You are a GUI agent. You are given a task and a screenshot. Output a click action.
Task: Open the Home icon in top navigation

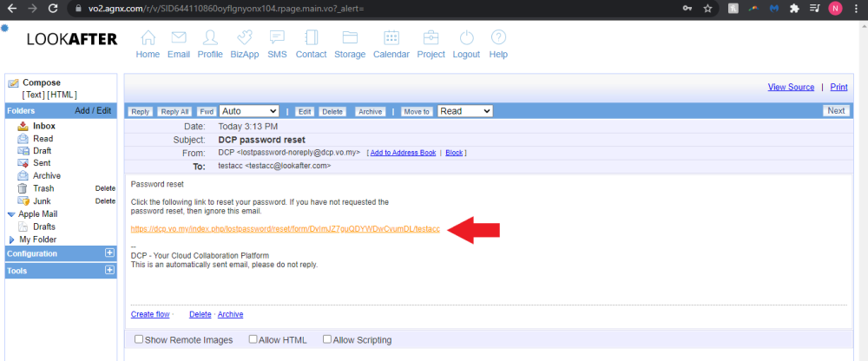(148, 38)
